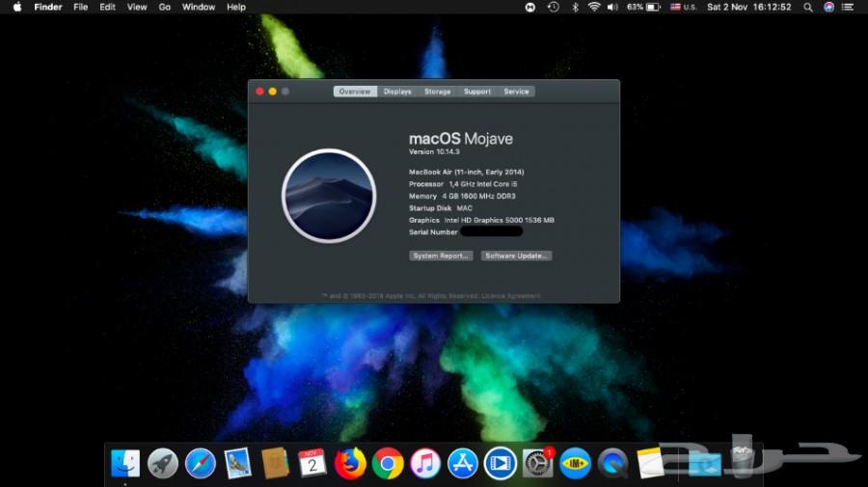
Task: Open the Apple menu
Action: click(17, 7)
